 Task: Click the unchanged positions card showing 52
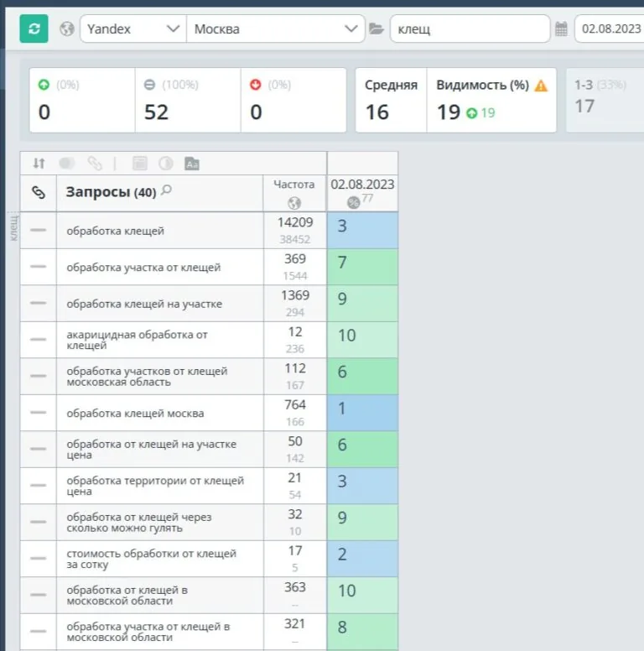pos(188,101)
